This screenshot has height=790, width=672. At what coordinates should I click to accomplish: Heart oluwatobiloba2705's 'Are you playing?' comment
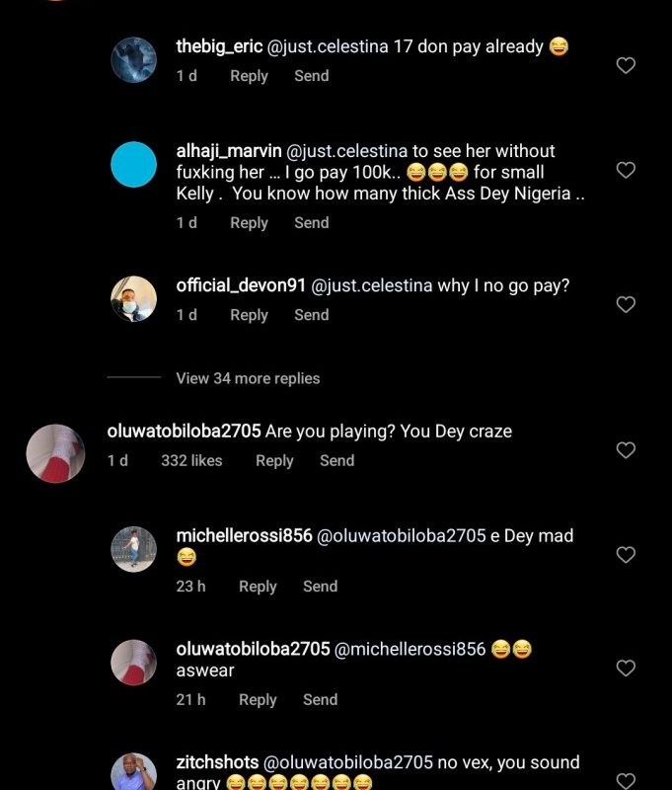point(625,450)
